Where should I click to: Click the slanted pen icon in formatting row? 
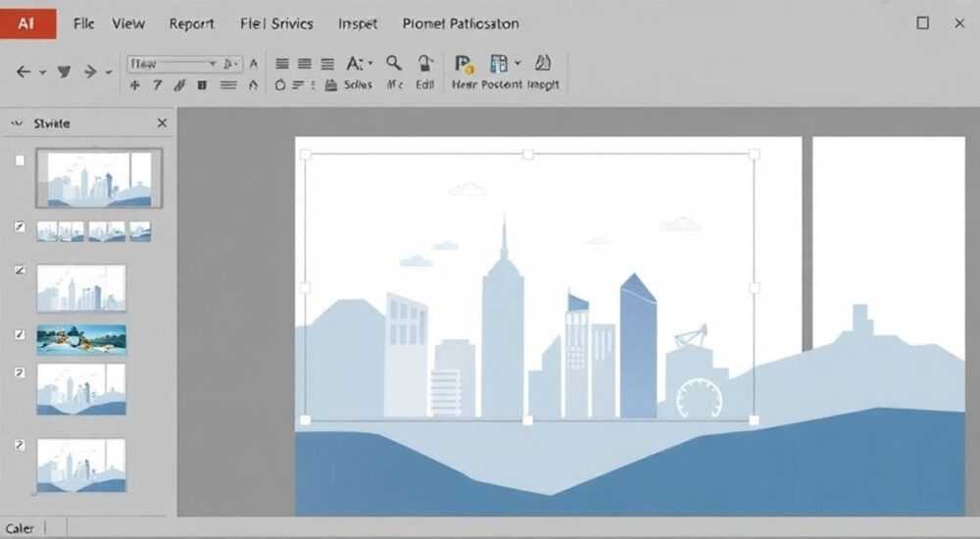pos(179,85)
